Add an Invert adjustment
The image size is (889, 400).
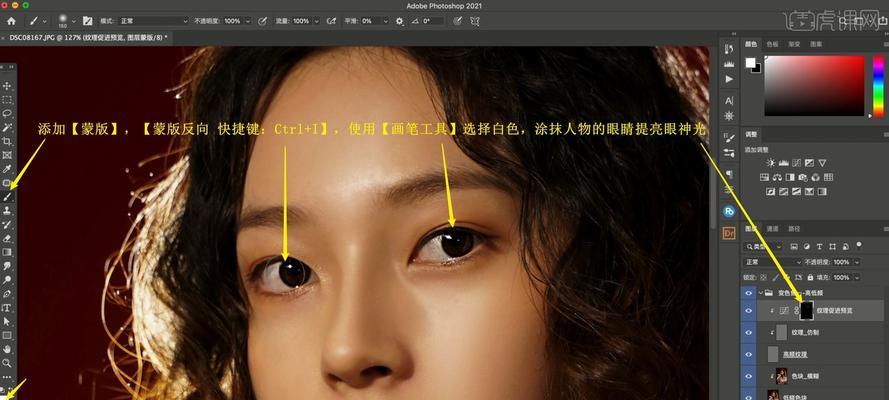point(771,192)
